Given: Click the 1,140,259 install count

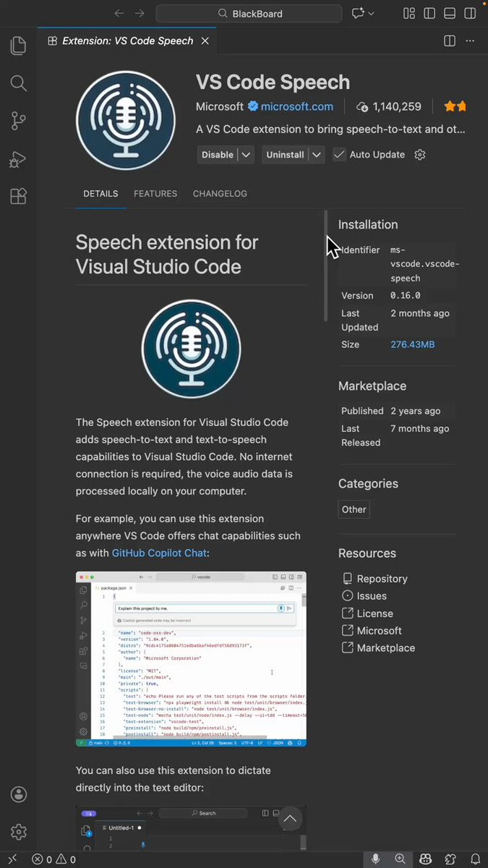Looking at the screenshot, I should point(389,106).
